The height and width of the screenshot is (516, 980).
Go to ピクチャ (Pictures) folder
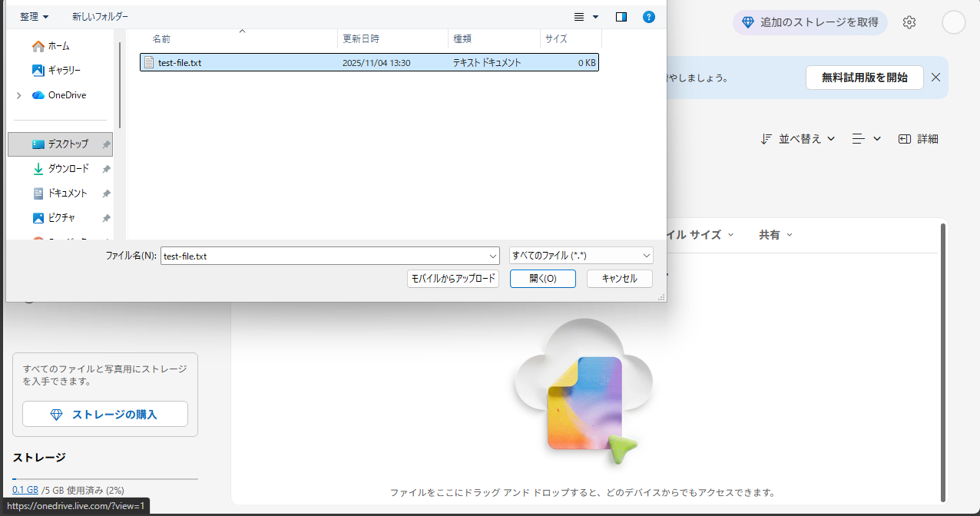pos(61,218)
